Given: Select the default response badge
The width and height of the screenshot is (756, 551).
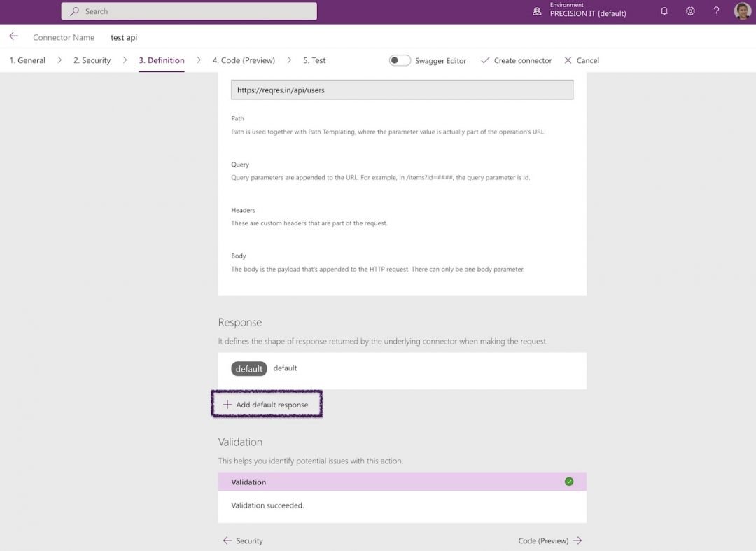Looking at the screenshot, I should point(248,368).
